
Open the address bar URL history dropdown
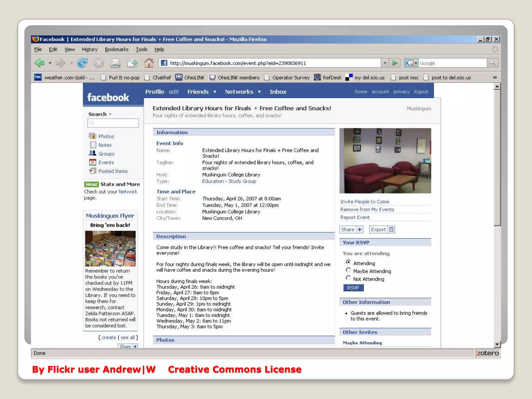tap(385, 63)
